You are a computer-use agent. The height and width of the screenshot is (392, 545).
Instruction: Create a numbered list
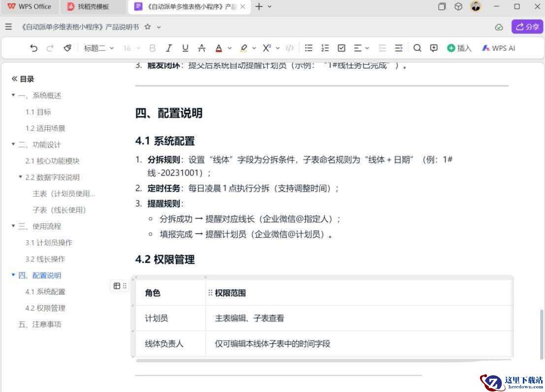pos(325,48)
